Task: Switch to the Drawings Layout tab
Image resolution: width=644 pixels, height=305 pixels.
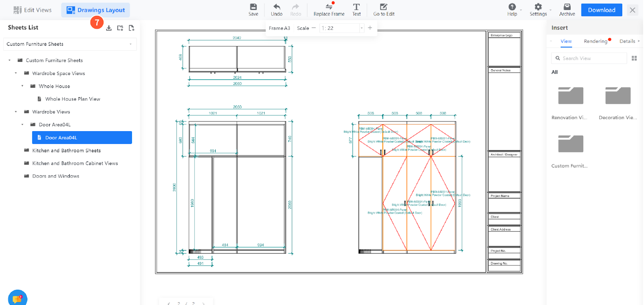Action: [x=96, y=10]
